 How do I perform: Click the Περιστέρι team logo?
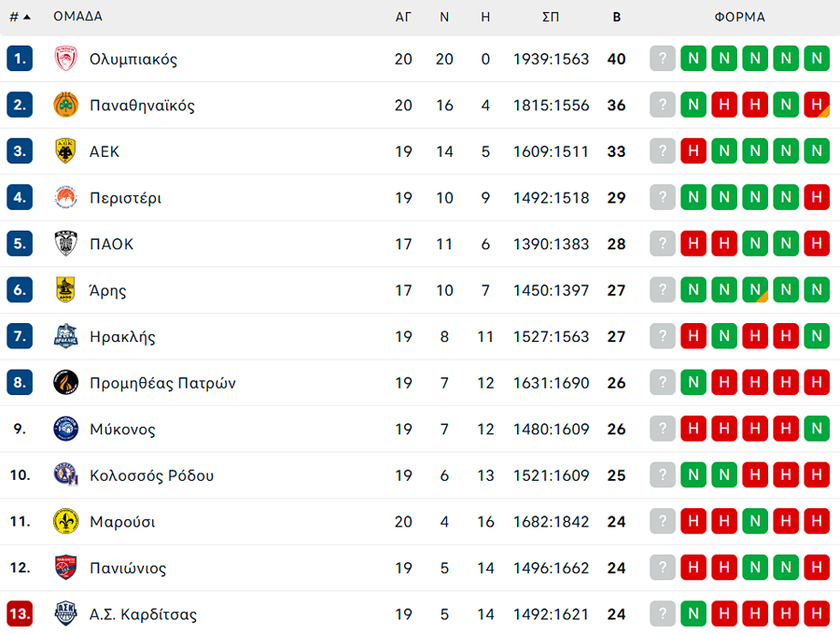[66, 198]
